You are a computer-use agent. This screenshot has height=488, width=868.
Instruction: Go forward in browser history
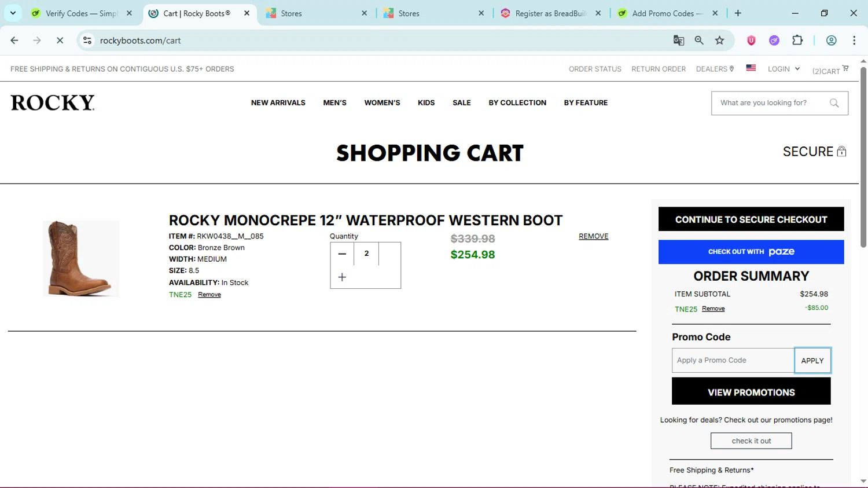click(37, 41)
